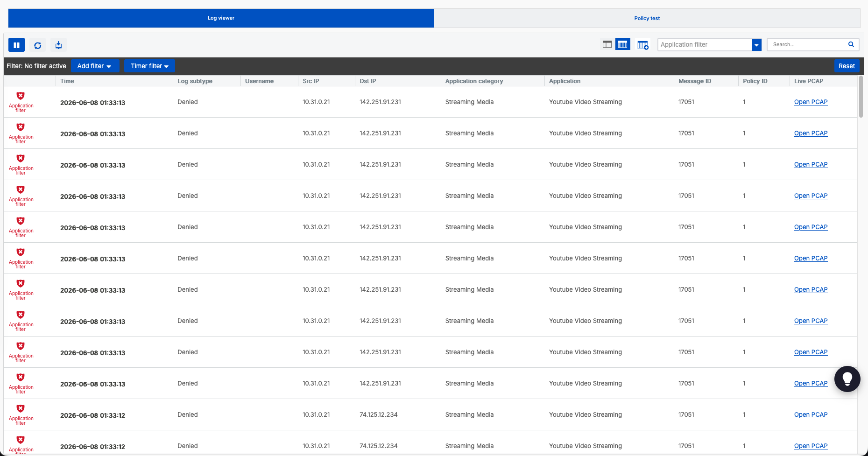Switch to the detailed column view icon
868x456 pixels.
pos(622,44)
